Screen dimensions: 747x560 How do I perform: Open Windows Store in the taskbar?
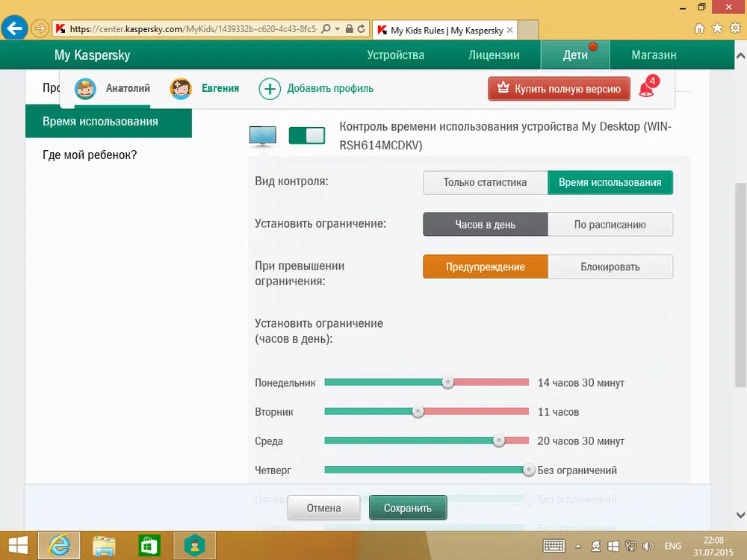click(149, 546)
